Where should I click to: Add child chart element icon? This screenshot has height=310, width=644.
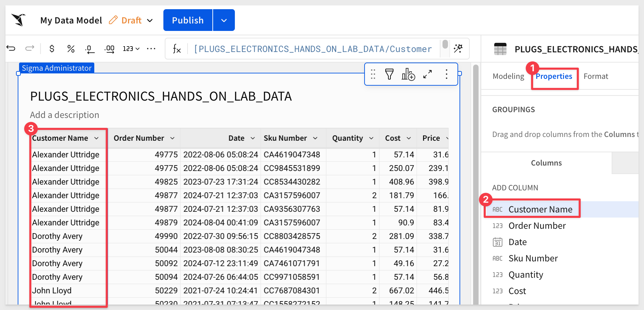(408, 74)
